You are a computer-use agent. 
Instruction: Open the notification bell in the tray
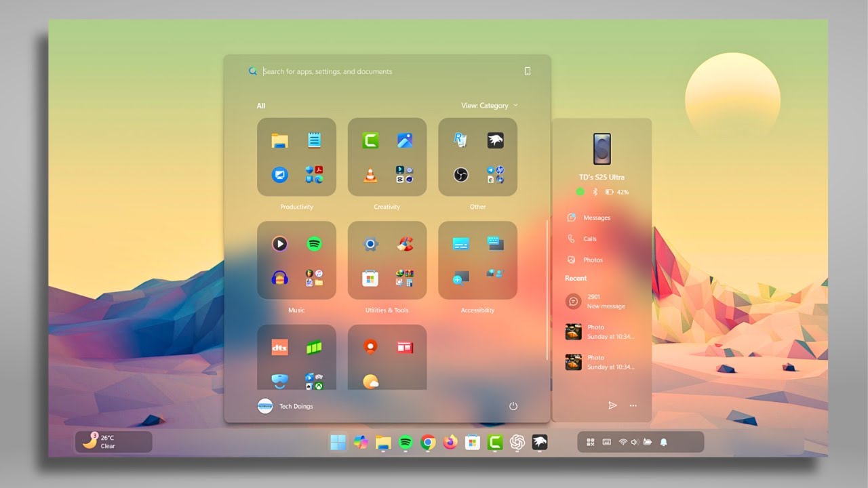click(x=663, y=442)
